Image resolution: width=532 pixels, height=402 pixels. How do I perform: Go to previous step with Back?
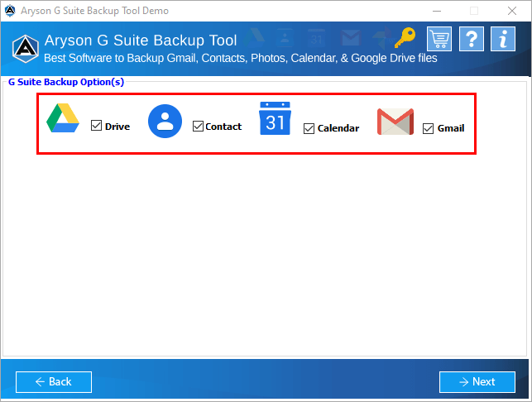tap(54, 382)
